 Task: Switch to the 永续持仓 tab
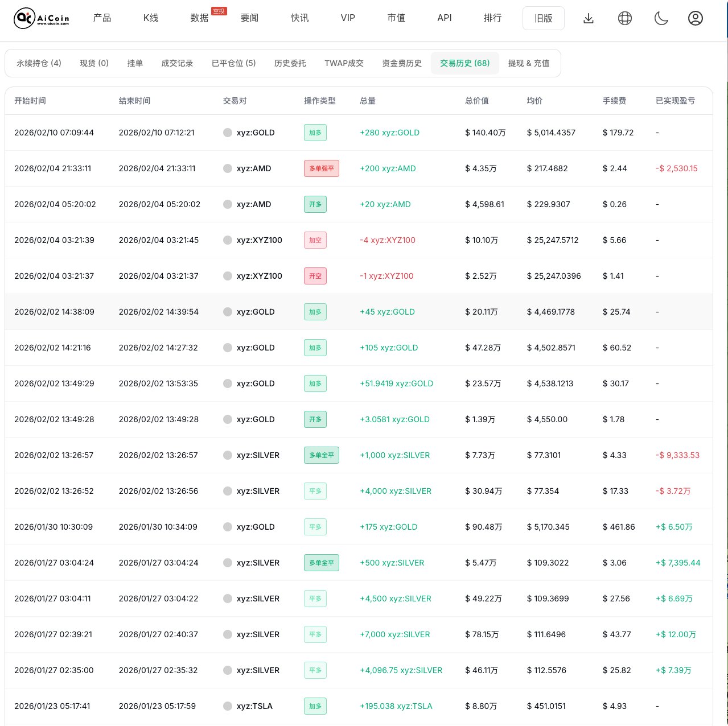point(38,63)
